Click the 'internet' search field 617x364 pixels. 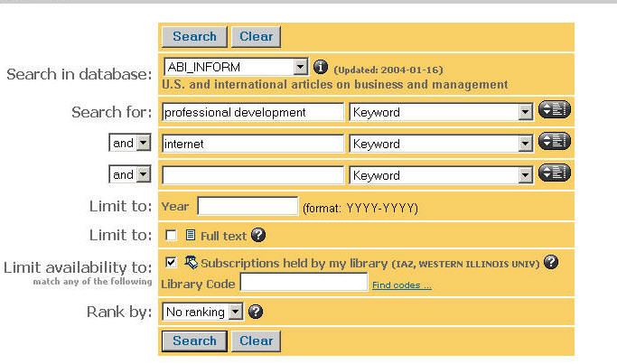tap(253, 144)
